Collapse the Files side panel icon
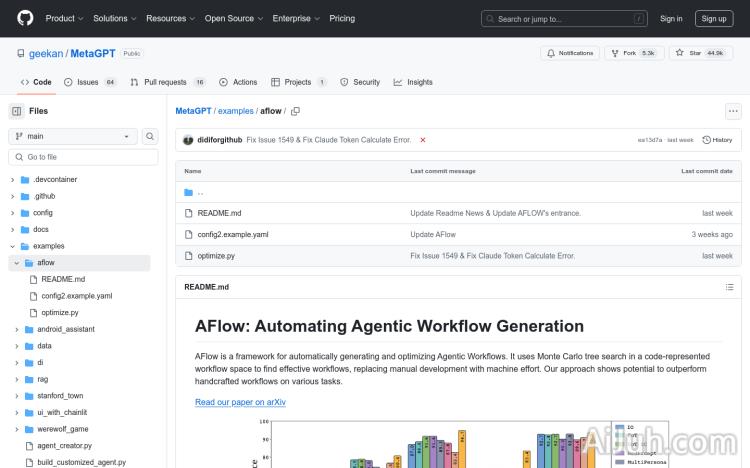Screen dimensions: 750x468 (x=17, y=111)
